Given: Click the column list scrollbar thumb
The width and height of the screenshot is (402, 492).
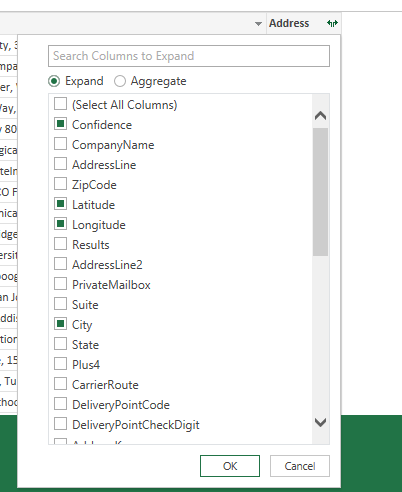Looking at the screenshot, I should coord(320,192).
